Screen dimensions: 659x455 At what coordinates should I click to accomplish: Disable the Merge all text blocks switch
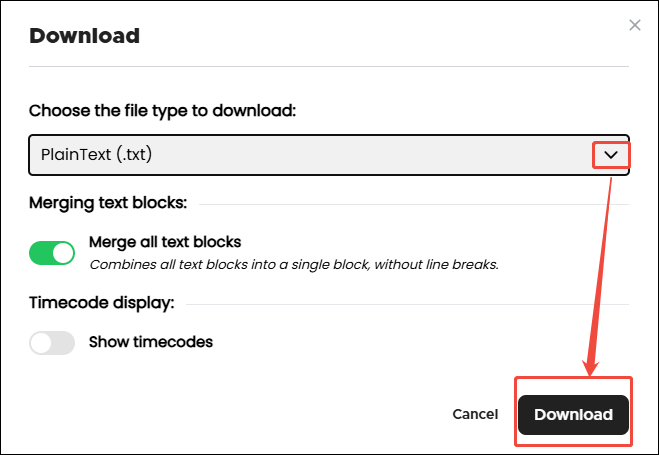tap(52, 253)
